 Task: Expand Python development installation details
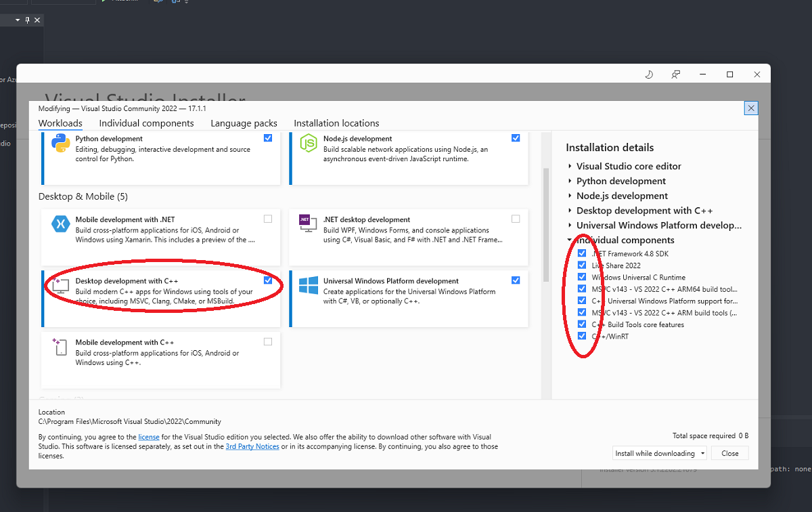570,181
